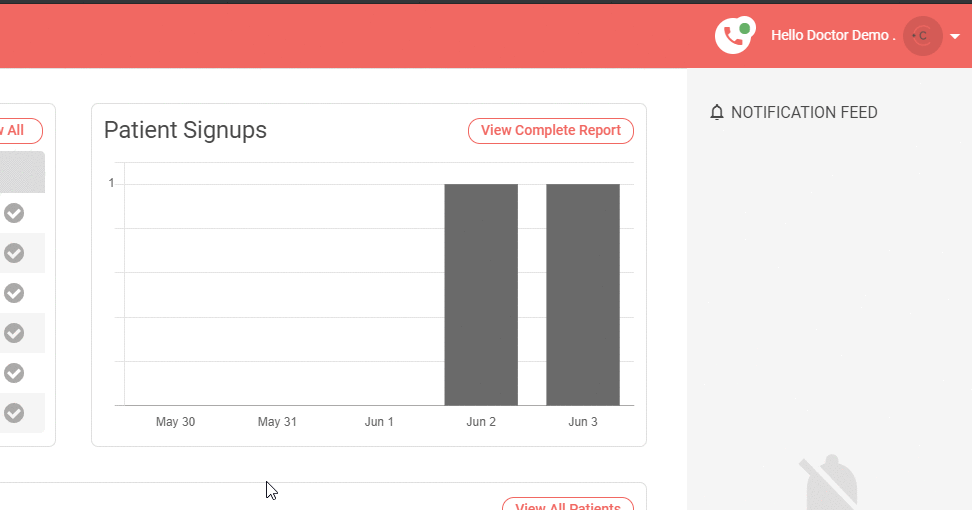Click the partially visible View All button
The height and width of the screenshot is (510, 972).
[x=20, y=131]
